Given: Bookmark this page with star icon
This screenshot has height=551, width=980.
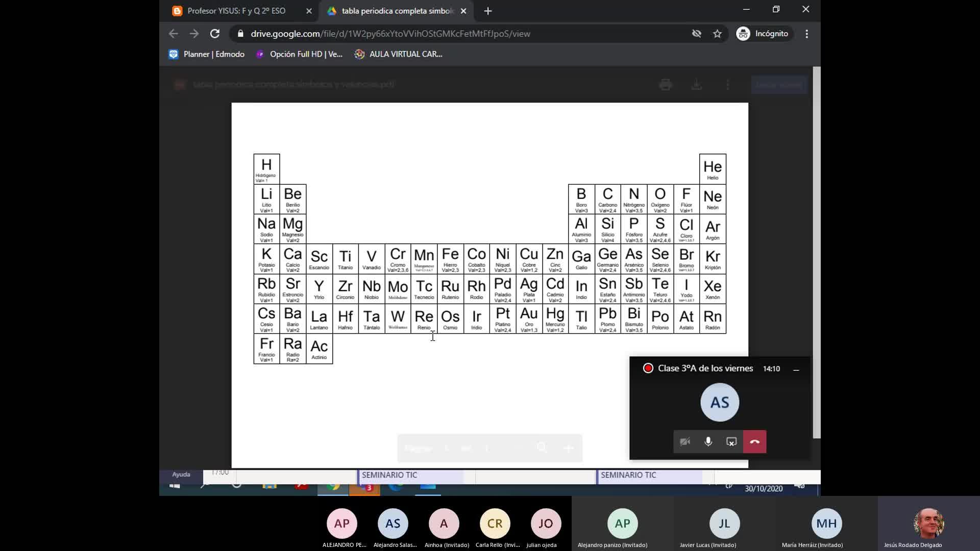Looking at the screenshot, I should click(x=717, y=34).
